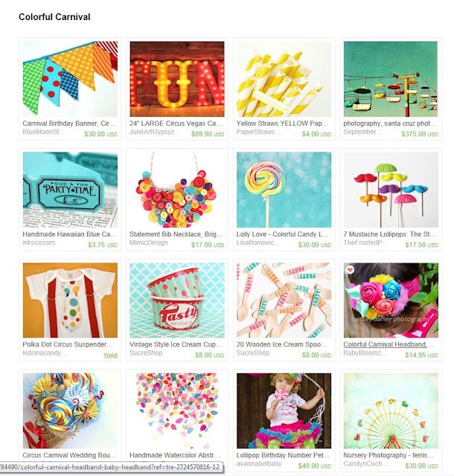Open the watercolor confetti painting thumbnail

177,411
